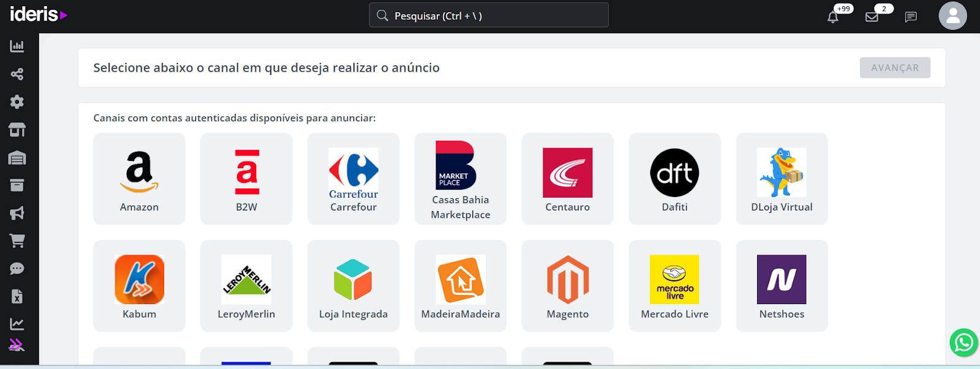Open WhatsApp support chat button

[963, 343]
